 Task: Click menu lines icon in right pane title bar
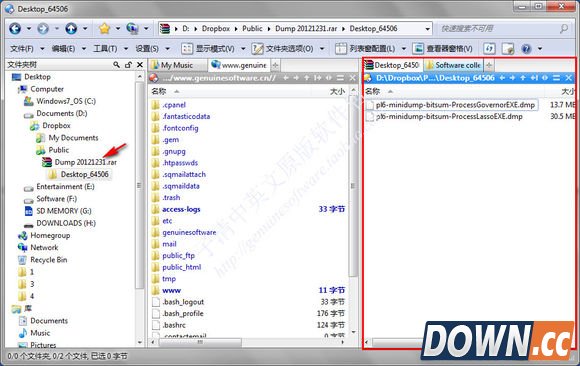(556, 78)
